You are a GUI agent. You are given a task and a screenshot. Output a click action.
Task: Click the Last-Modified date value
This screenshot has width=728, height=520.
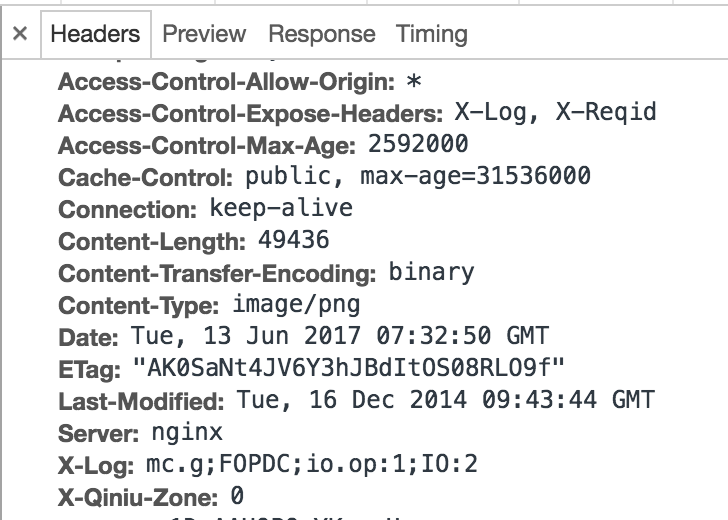pos(446,400)
